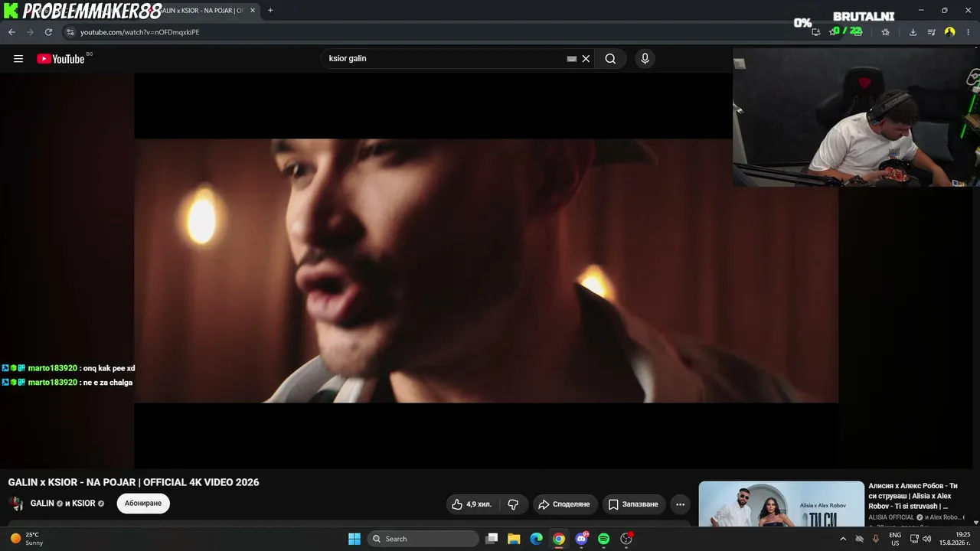Open OneDrive tray cloud icon

pos(859,539)
